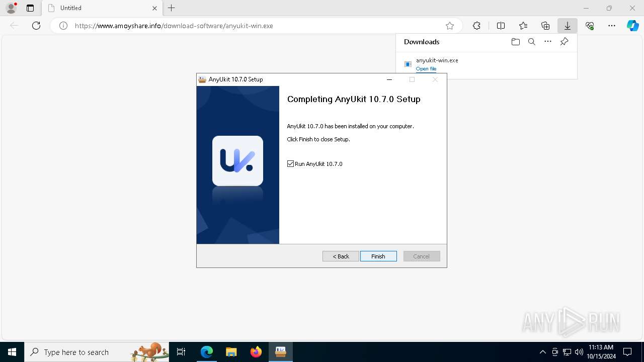Screen dimensions: 644x362
Task: Click the Downloads toolbar button
Action: tap(567, 26)
